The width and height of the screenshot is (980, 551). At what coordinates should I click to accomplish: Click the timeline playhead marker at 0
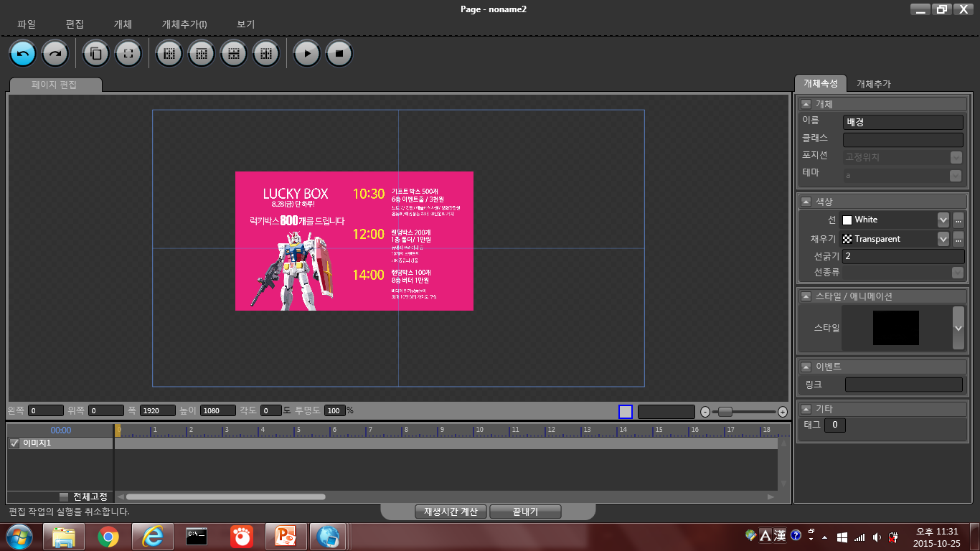(118, 430)
